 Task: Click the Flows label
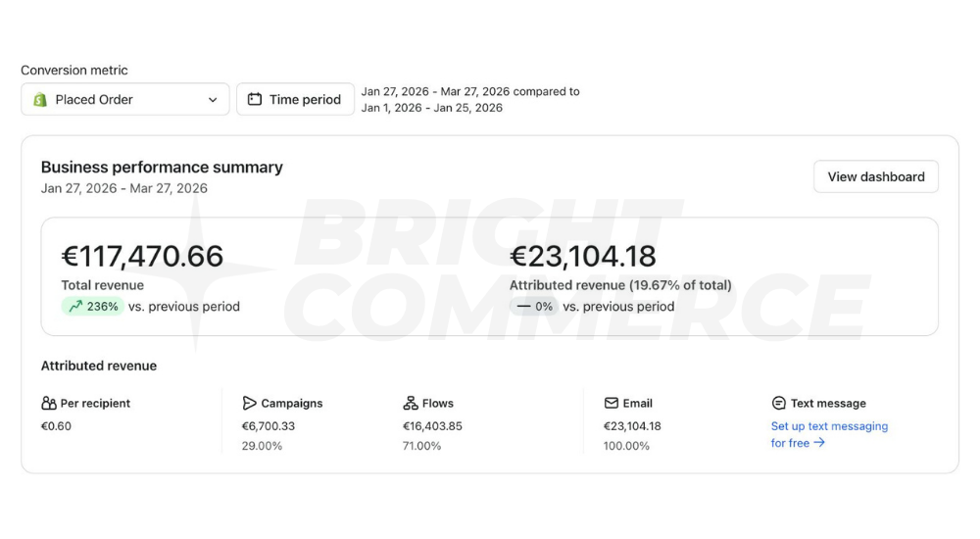tap(437, 404)
